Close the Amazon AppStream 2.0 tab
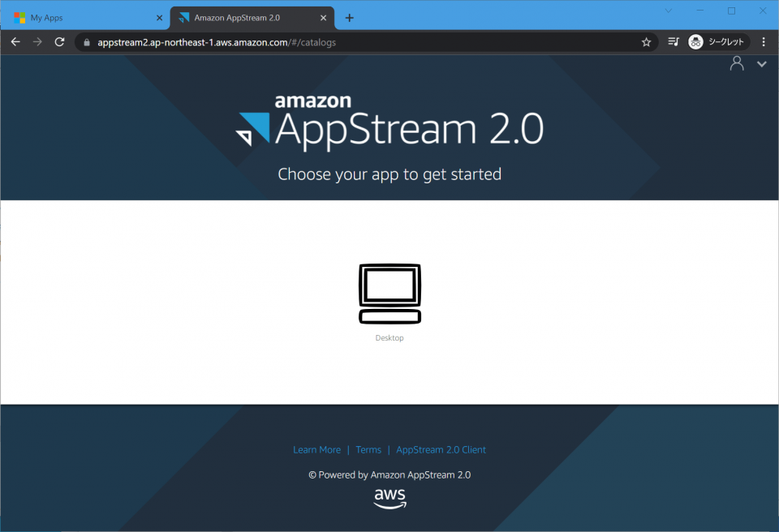 (324, 18)
